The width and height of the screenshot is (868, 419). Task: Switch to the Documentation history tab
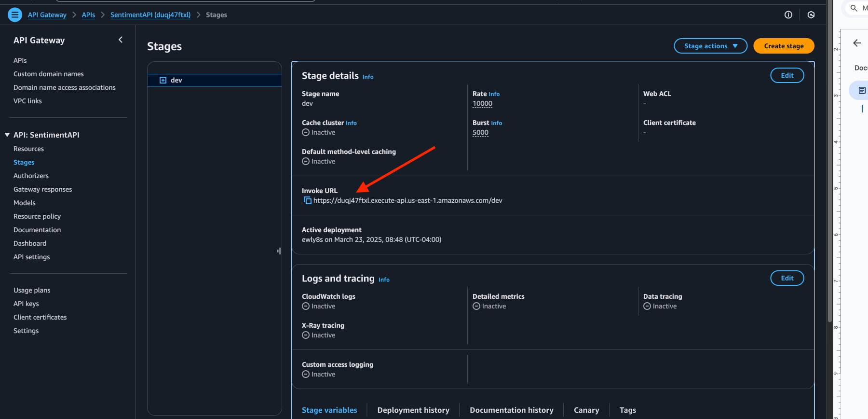point(512,410)
